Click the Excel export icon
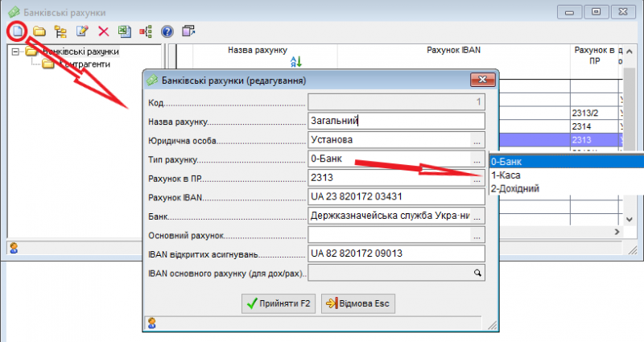Image resolution: width=644 pixels, height=342 pixels. 125,31
